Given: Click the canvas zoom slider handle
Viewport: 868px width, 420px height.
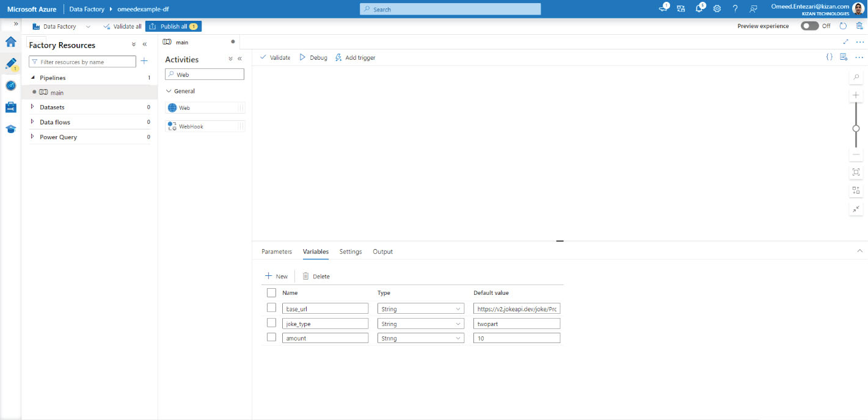Looking at the screenshot, I should 856,128.
